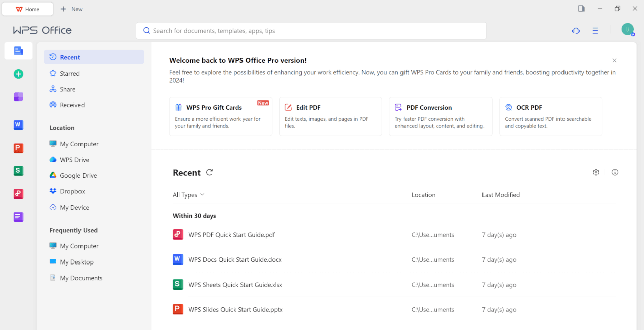Click the green New plus icon
The width and height of the screenshot is (644, 330).
coord(18,74)
